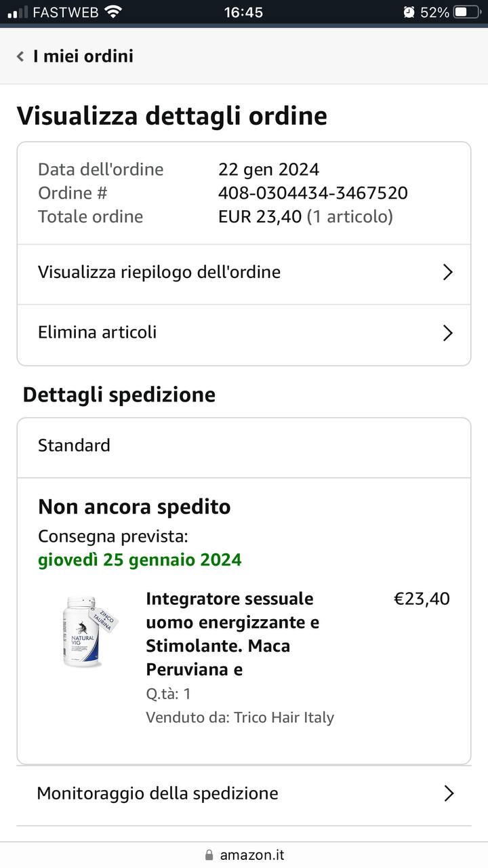Viewport: 488px width, 868px height.
Task: Tap the back arrow beside I miei ordini
Action: [20, 56]
